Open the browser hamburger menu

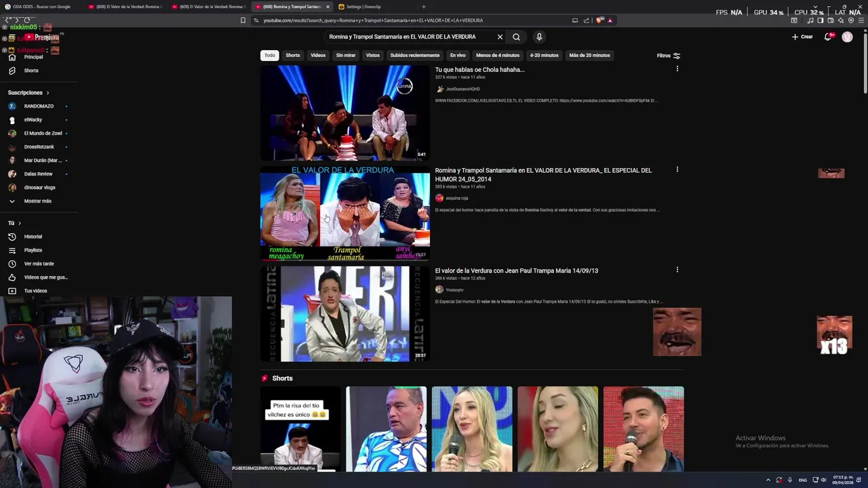coord(861,20)
